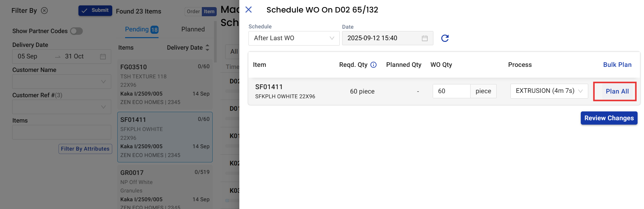Select the FG03510 item card

pyautogui.click(x=165, y=84)
